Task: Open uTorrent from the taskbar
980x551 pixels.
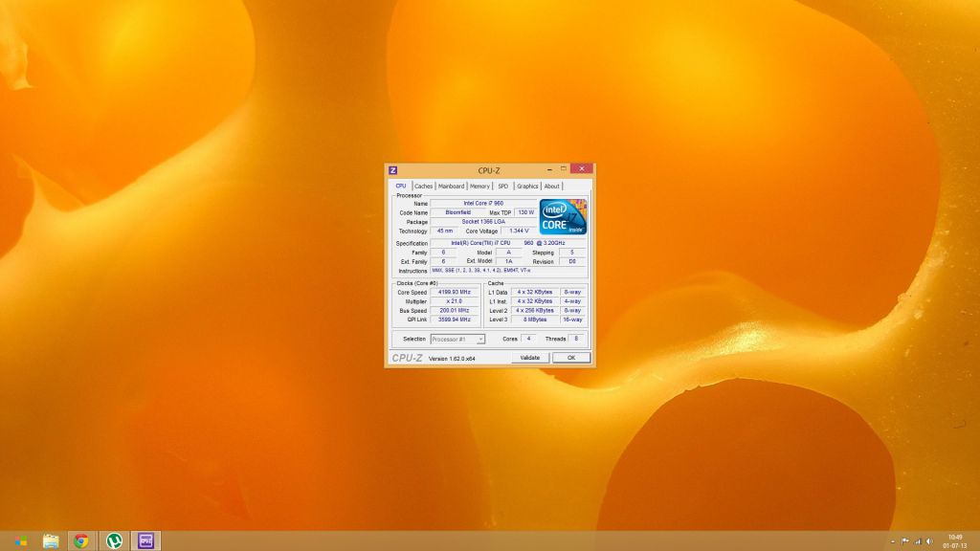Action: (114, 540)
